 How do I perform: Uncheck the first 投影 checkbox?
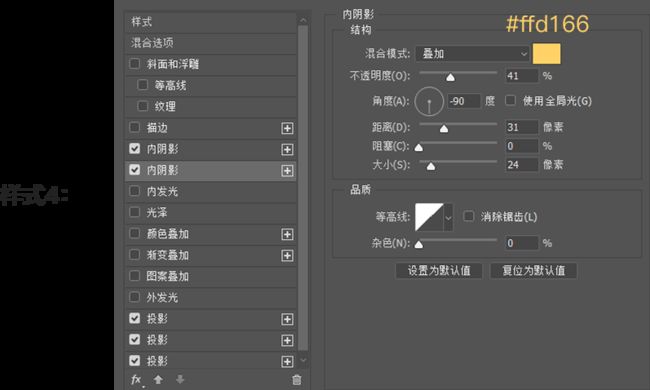pos(134,318)
